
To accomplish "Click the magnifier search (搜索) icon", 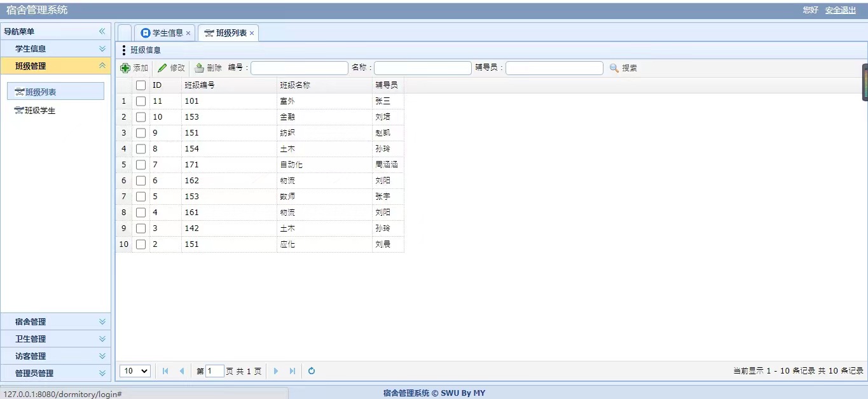I will (x=614, y=68).
